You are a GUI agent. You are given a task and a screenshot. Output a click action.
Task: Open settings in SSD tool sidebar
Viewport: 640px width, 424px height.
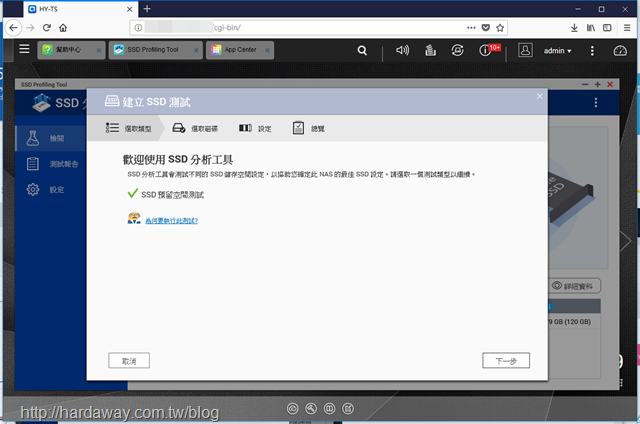[x=51, y=190]
